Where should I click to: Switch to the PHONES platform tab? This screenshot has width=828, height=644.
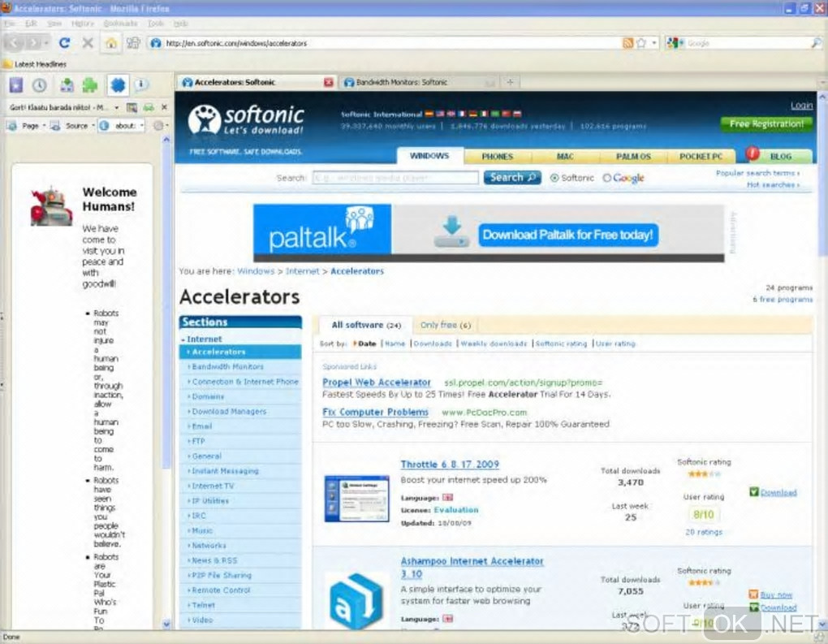498,157
